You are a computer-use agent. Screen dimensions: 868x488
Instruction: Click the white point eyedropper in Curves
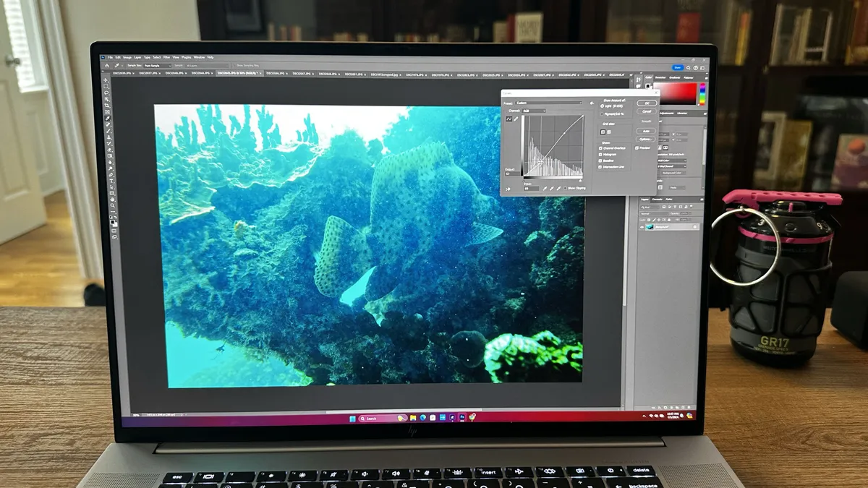558,188
